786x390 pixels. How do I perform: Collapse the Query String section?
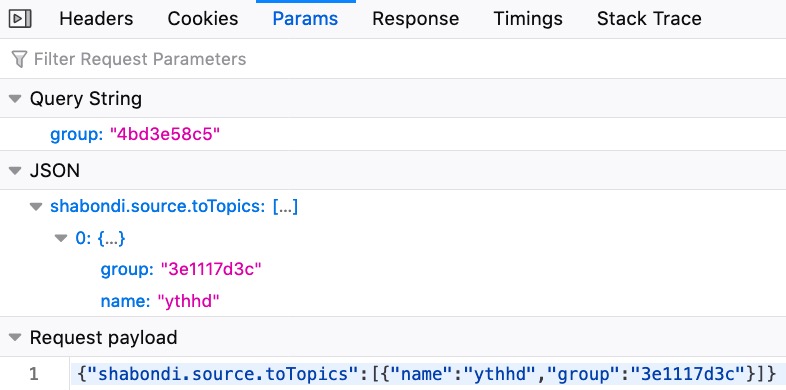point(16,99)
